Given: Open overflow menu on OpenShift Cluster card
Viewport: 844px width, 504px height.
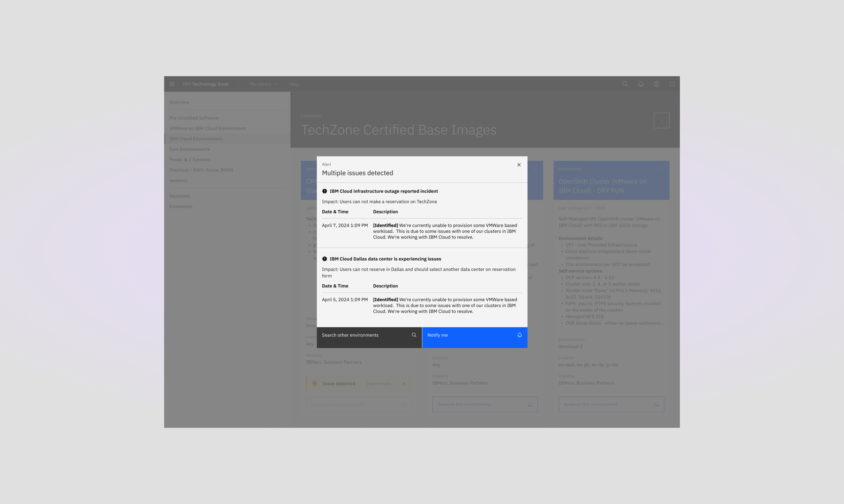Looking at the screenshot, I should [x=661, y=169].
